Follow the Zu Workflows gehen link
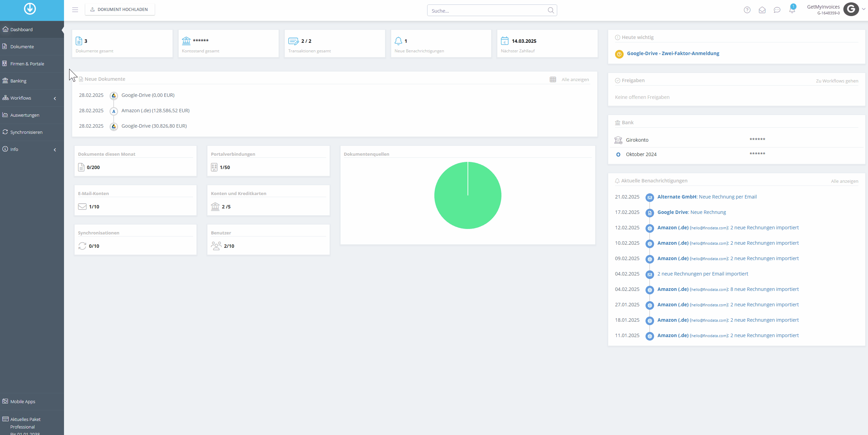 [837, 81]
